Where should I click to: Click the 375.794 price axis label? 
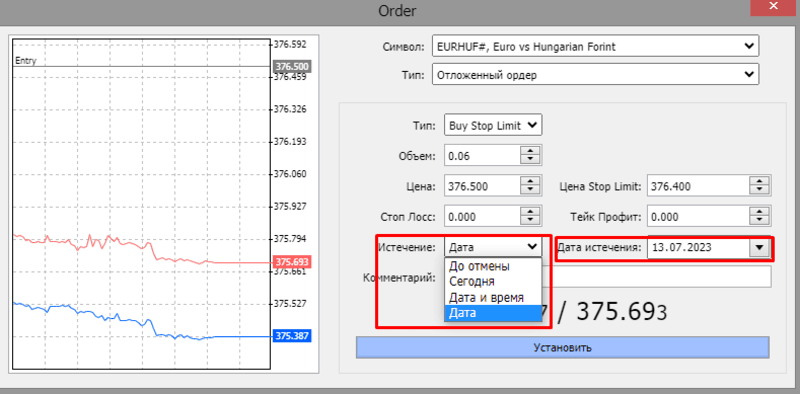click(290, 239)
